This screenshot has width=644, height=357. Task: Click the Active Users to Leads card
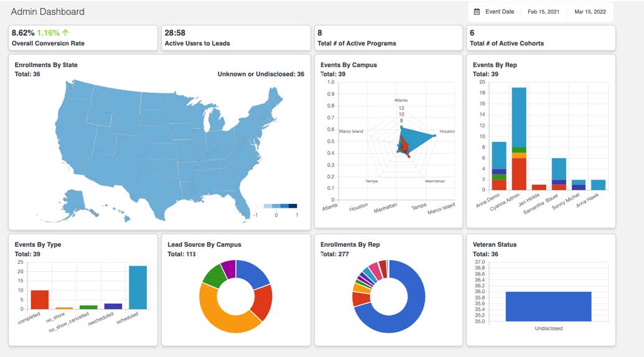tap(235, 38)
